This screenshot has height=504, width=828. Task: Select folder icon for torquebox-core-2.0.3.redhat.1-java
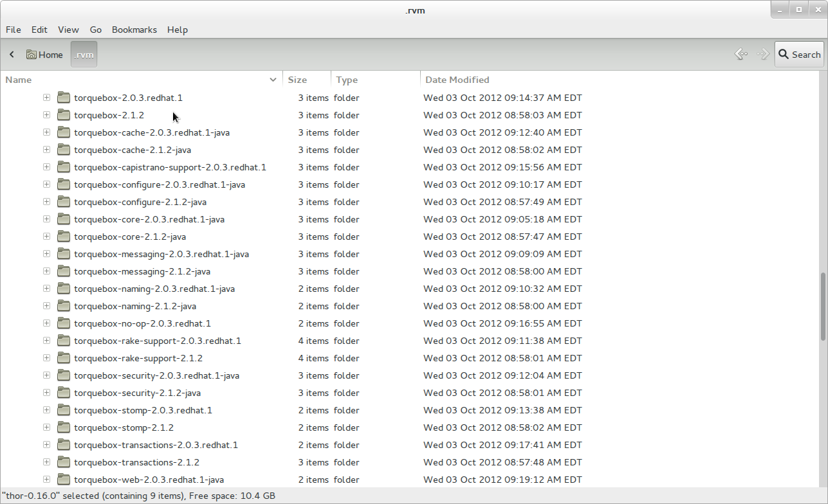click(x=63, y=219)
